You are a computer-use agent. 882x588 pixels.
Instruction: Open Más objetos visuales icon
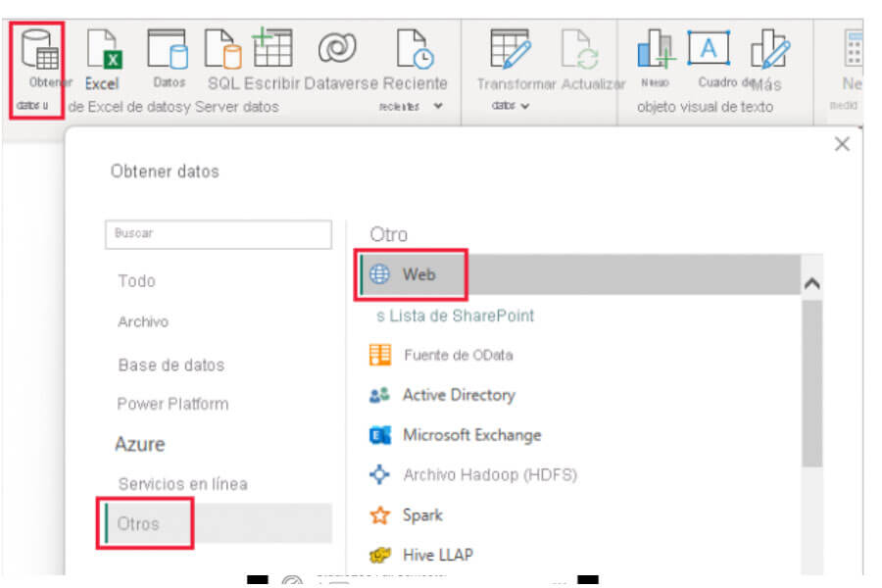click(x=770, y=49)
